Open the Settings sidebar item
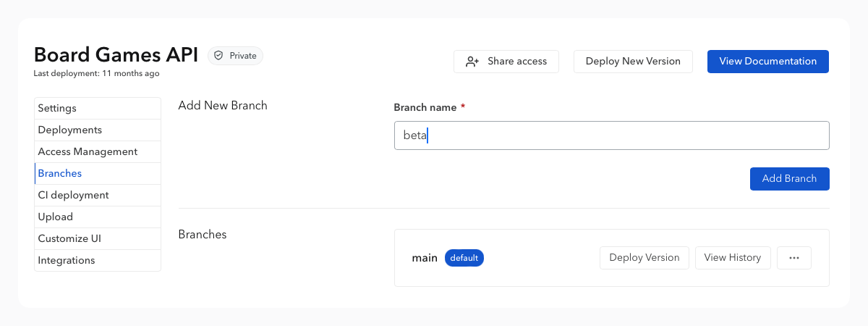Screen dimensions: 868x326 point(98,109)
